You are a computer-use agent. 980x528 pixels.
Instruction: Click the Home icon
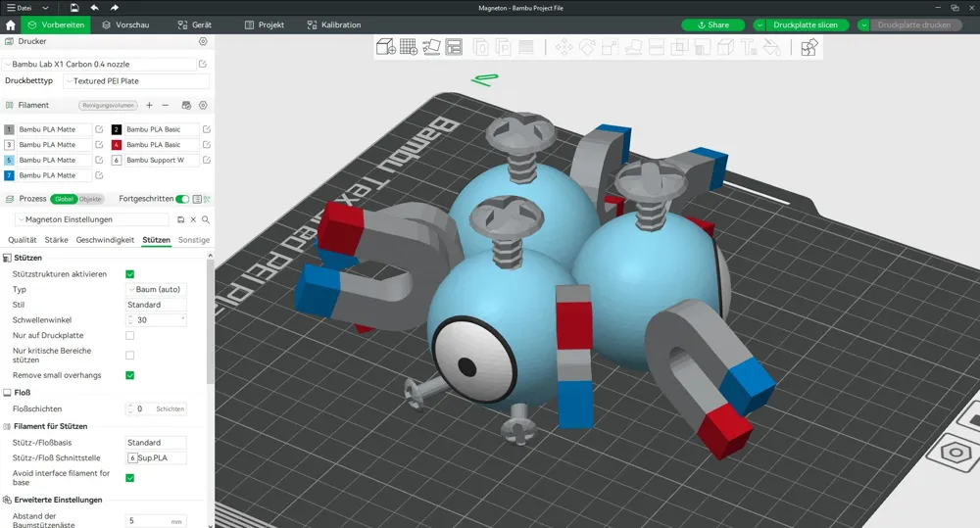(x=10, y=25)
